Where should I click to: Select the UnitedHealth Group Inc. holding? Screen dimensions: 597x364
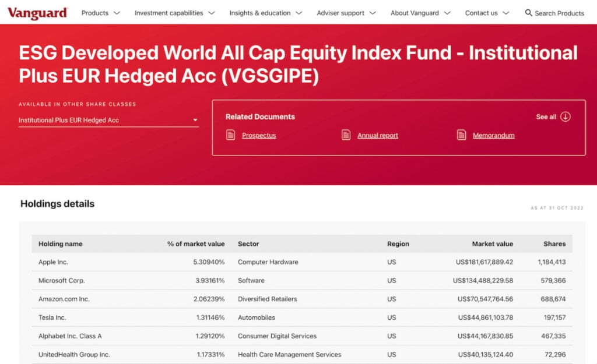point(74,355)
